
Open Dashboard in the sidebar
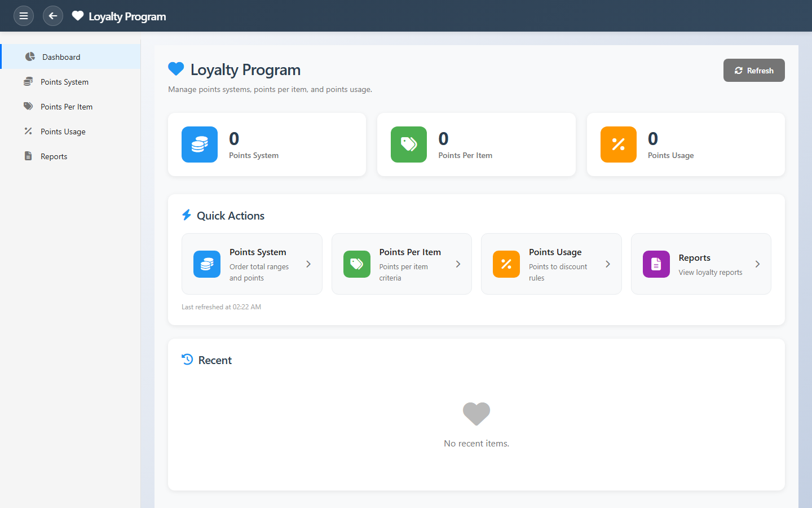pos(61,57)
